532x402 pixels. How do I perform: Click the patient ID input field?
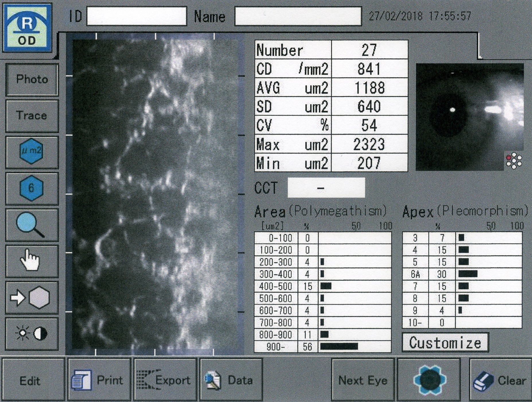tap(137, 16)
